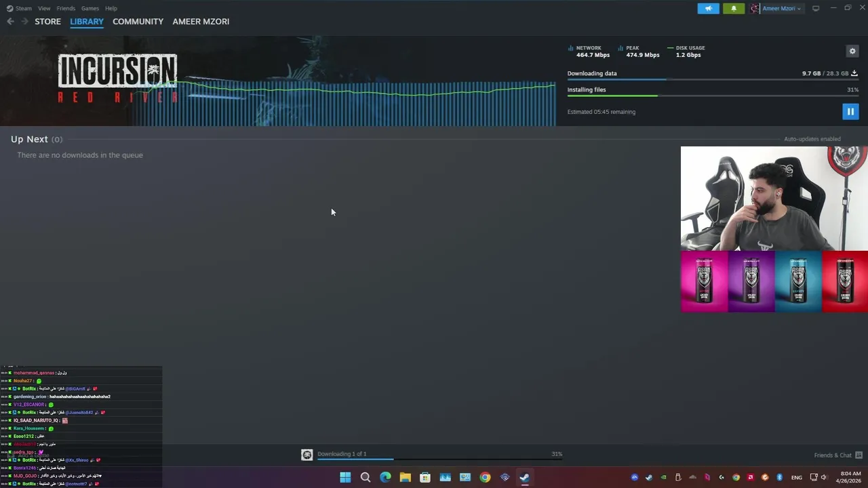The height and width of the screenshot is (488, 868).
Task: Click "There are no downloads in the queue" text
Action: (80, 155)
